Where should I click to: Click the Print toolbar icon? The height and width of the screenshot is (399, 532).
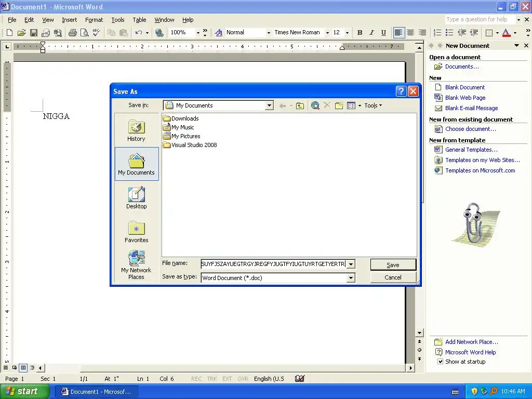coord(72,33)
